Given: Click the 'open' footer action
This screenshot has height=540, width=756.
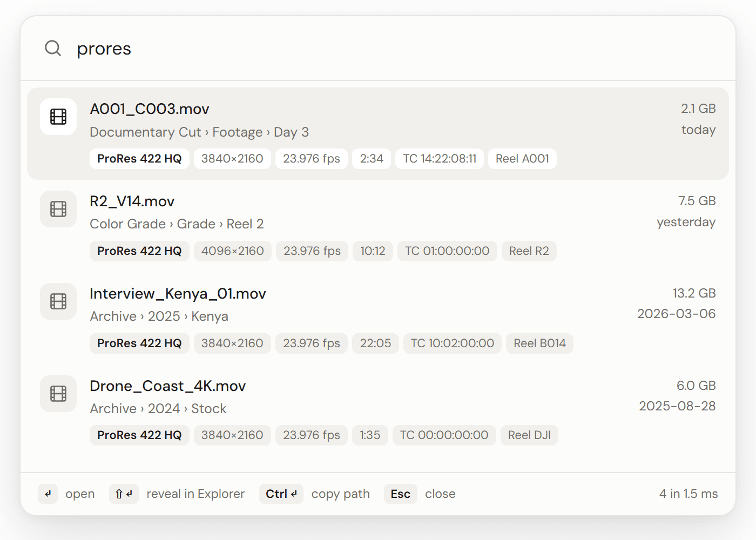Looking at the screenshot, I should (x=80, y=494).
